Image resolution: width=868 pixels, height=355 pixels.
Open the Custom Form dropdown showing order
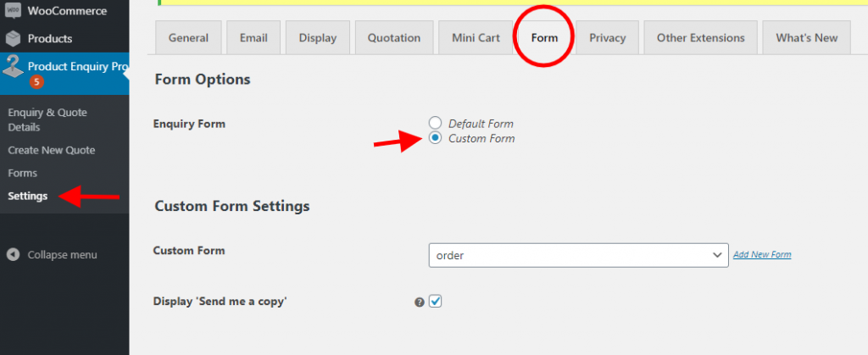click(x=578, y=256)
